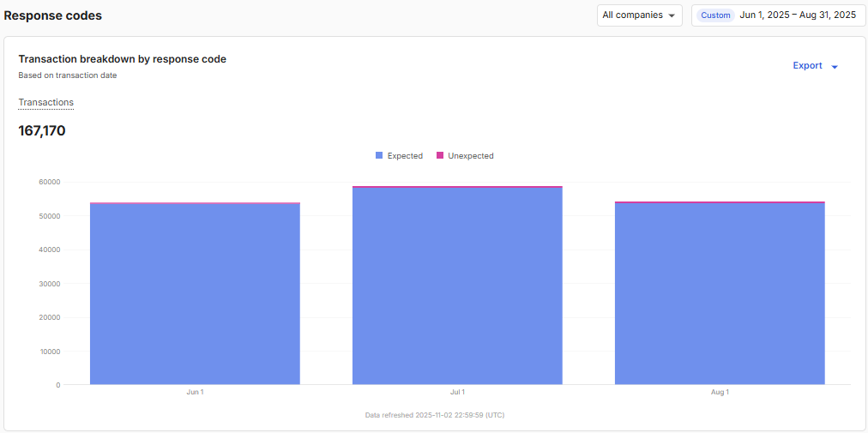Click the blue Expected legend swatch
Image resolution: width=868 pixels, height=433 pixels.
[379, 155]
